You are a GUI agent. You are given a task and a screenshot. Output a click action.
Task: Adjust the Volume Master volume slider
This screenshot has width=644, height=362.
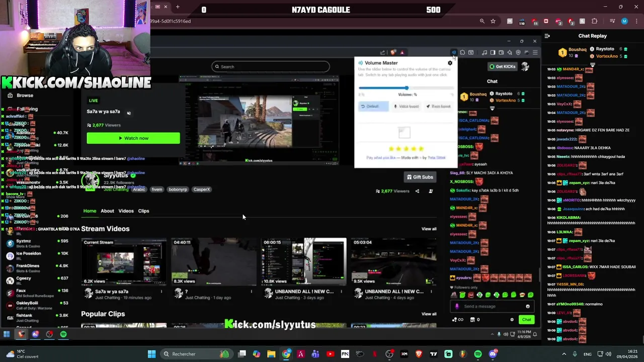tap(407, 88)
